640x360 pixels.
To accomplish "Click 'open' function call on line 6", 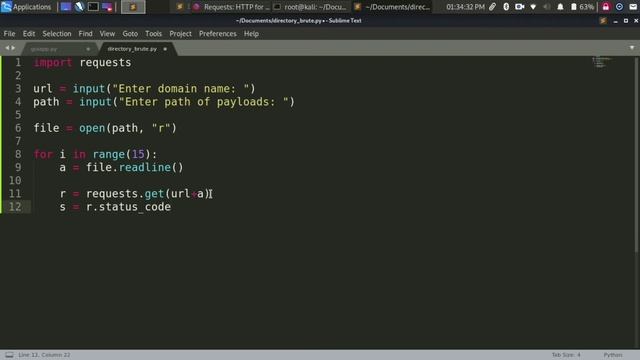I will click(x=92, y=128).
